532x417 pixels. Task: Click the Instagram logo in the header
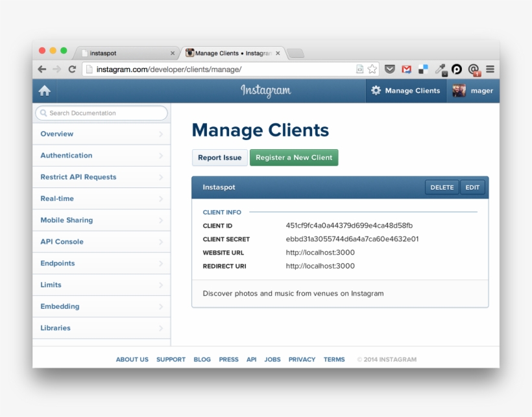pyautogui.click(x=266, y=91)
